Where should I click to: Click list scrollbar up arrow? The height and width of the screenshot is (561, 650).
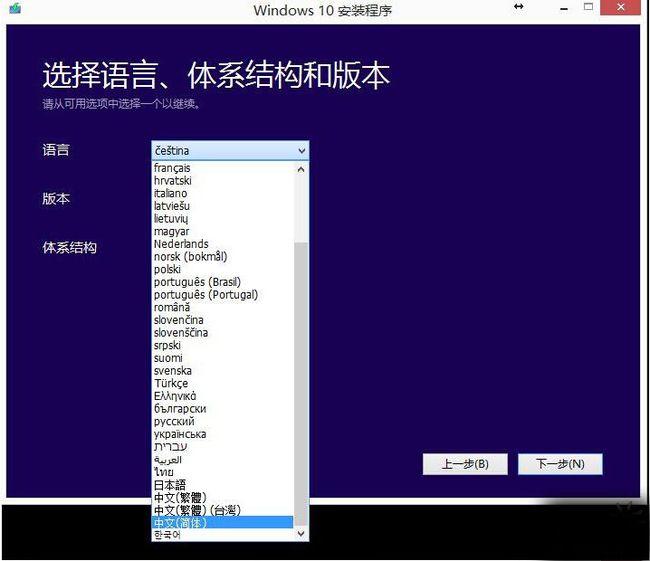pos(301,169)
